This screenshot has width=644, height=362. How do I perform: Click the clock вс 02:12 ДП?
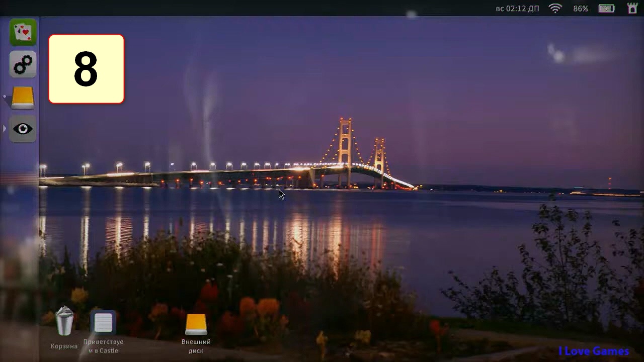tap(517, 9)
